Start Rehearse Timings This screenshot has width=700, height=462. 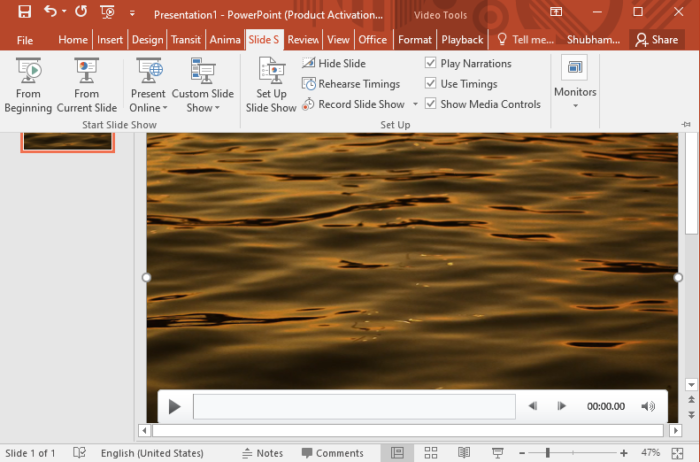[351, 84]
